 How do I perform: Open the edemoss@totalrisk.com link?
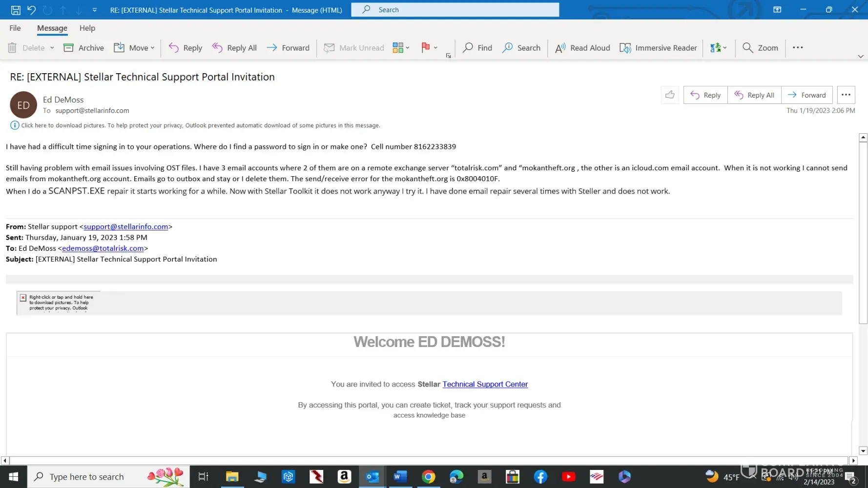click(103, 248)
